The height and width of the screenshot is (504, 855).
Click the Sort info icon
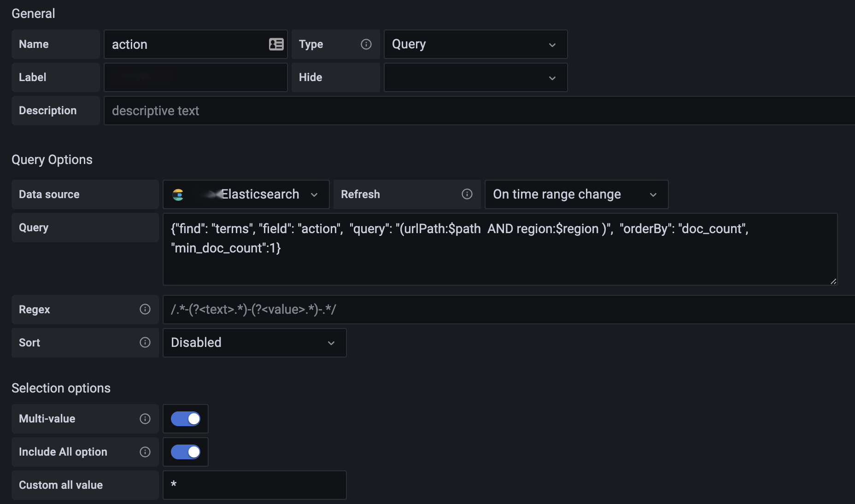[145, 342]
